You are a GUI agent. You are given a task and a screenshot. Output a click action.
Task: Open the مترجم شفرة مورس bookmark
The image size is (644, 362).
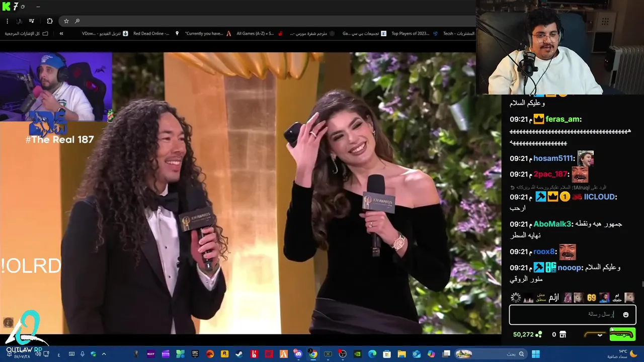[311, 34]
